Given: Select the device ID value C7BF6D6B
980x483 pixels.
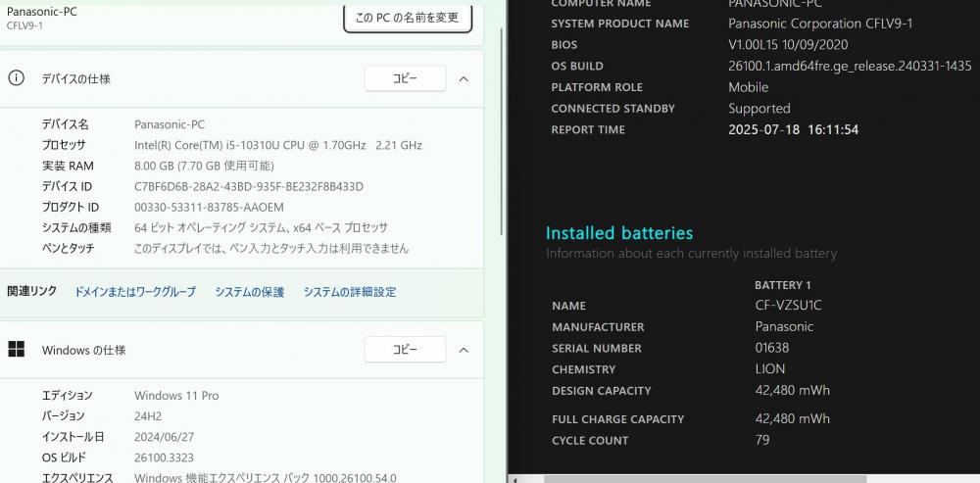Looking at the screenshot, I should coord(249,187).
